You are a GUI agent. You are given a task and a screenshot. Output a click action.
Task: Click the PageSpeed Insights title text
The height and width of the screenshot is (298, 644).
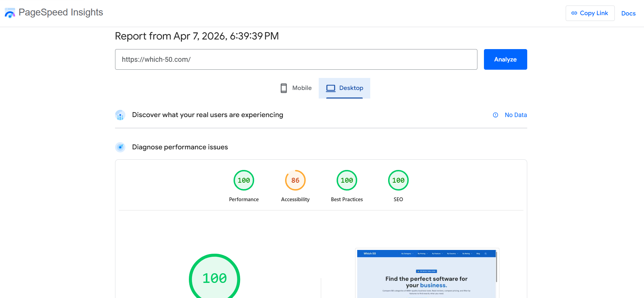(x=61, y=12)
